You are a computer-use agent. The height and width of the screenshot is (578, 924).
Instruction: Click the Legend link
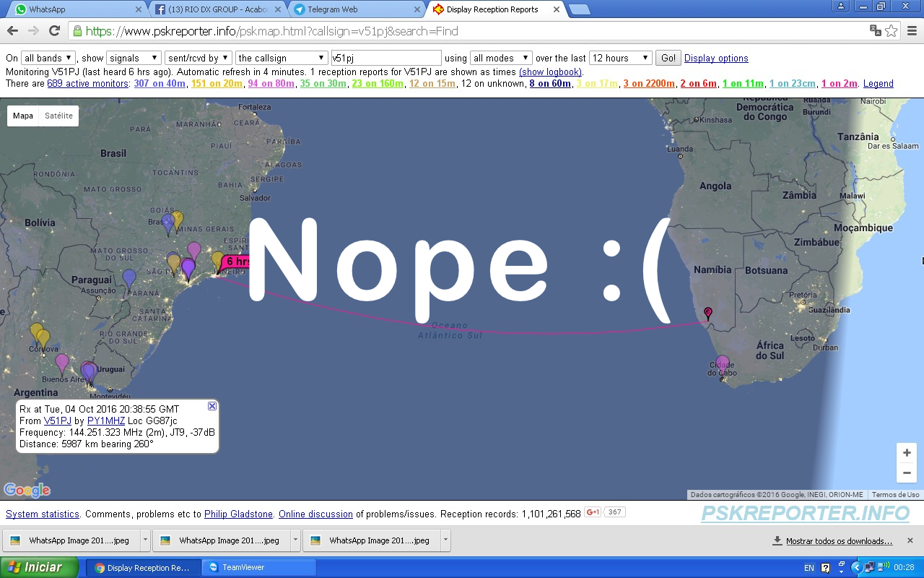[x=878, y=84]
